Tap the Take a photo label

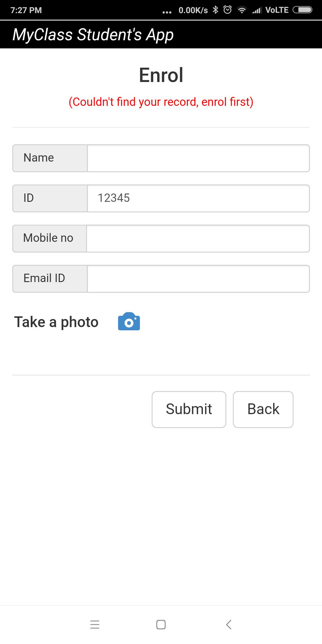coord(56,322)
